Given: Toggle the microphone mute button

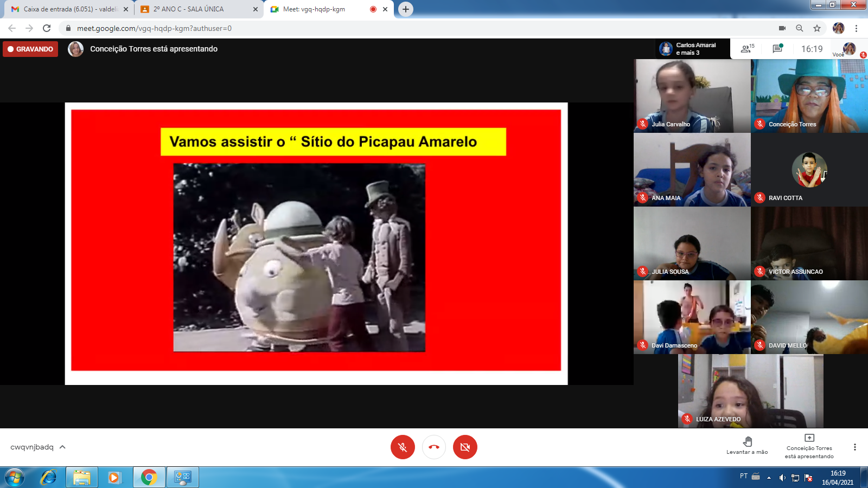Looking at the screenshot, I should [x=403, y=447].
